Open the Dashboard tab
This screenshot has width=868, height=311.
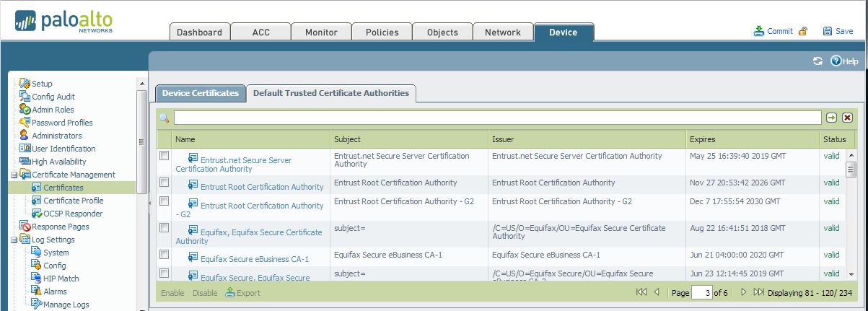pos(200,32)
